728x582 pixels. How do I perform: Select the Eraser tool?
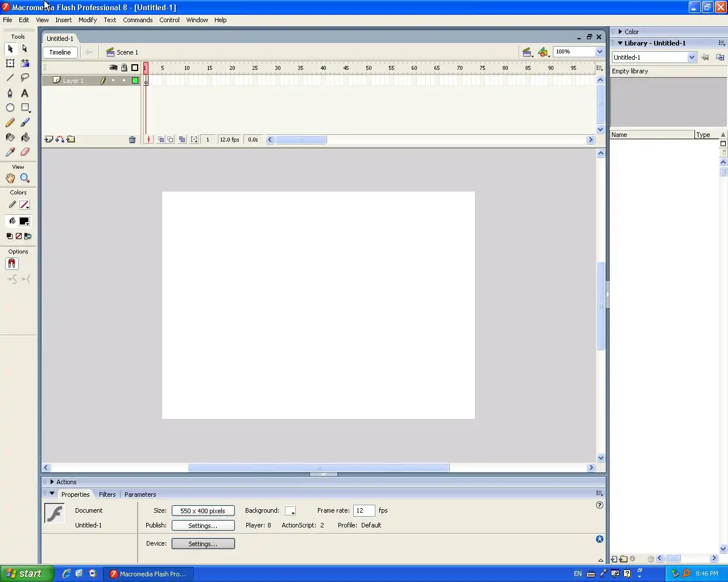click(x=25, y=152)
